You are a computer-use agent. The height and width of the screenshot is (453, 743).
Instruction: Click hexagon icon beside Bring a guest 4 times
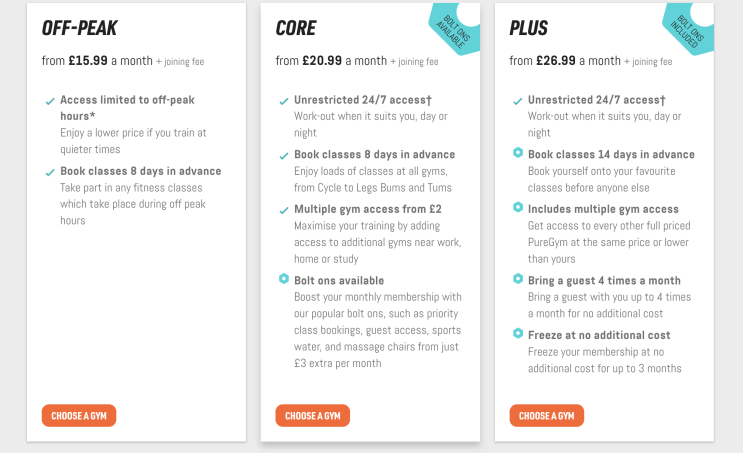518,279
